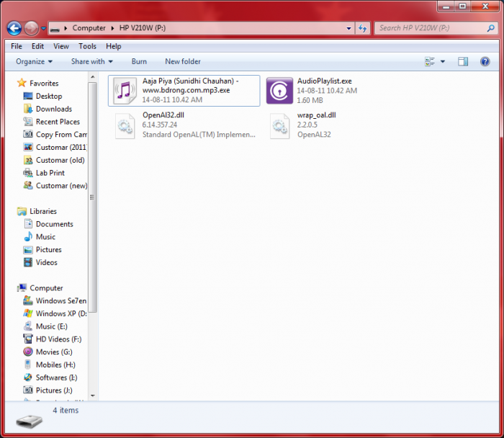
Task: Open Downloads in Favorites
Action: click(x=48, y=109)
